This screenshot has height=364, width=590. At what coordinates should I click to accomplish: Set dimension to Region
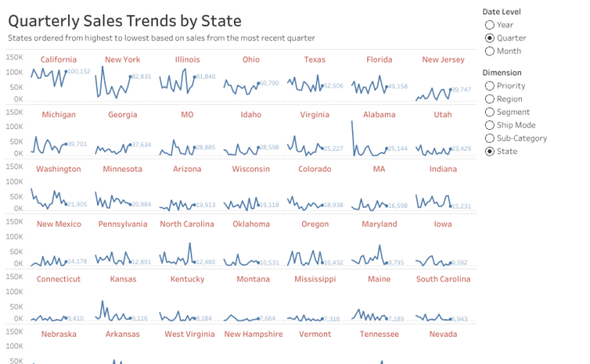[x=489, y=99]
